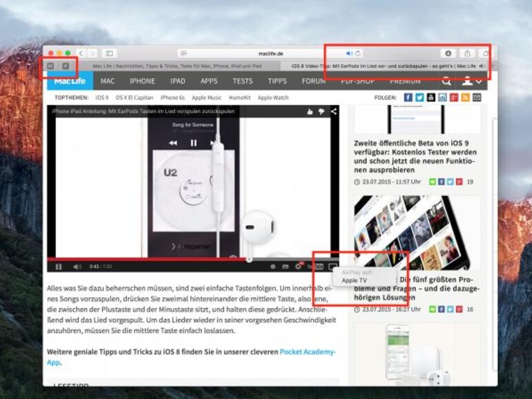
Task: Click the red video progress bar
Action: (148, 260)
